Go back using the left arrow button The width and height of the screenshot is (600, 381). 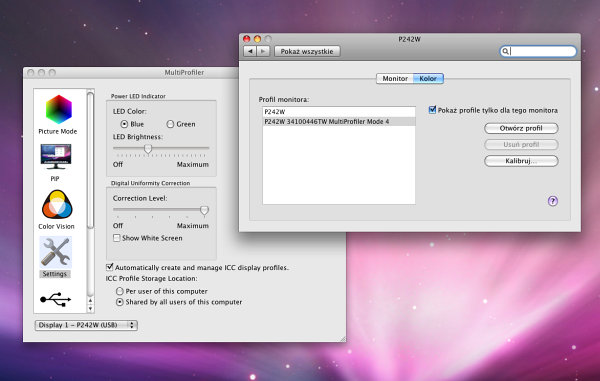tap(250, 51)
